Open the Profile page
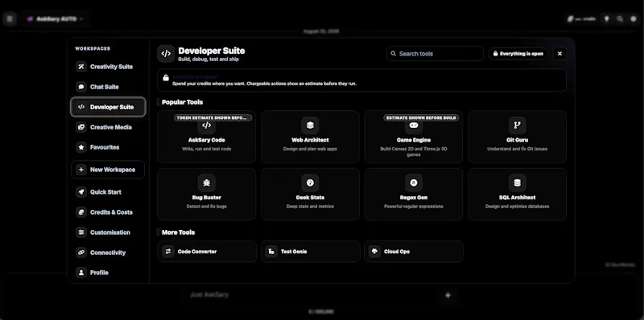Image resolution: width=644 pixels, height=320 pixels. [x=108, y=273]
